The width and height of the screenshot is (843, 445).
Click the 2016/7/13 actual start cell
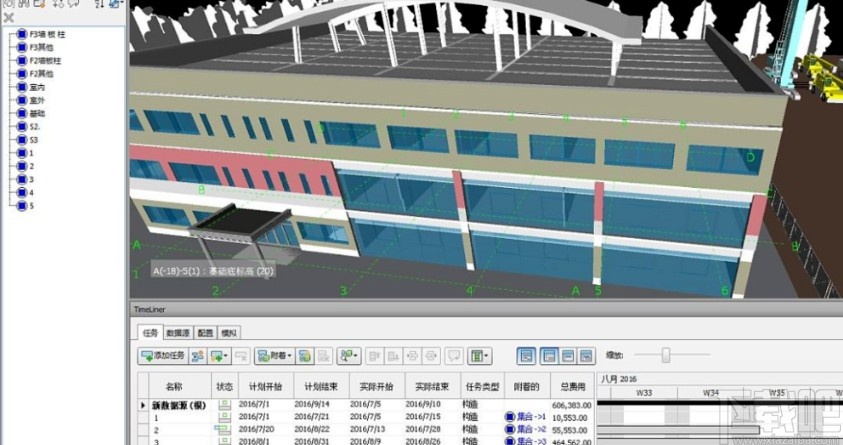[x=368, y=429]
